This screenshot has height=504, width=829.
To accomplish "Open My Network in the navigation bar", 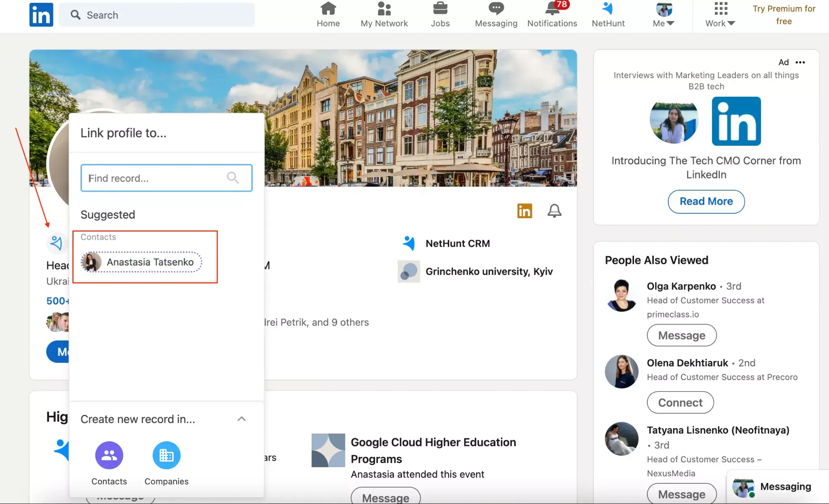I will [x=384, y=15].
